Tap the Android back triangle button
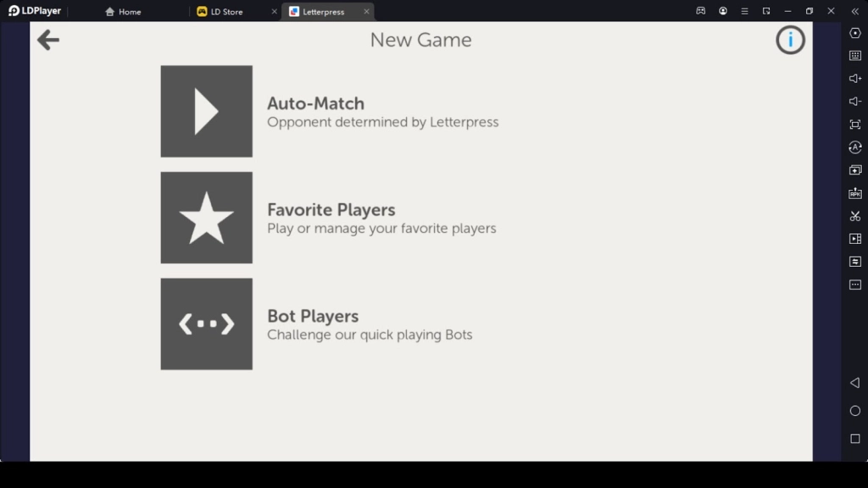This screenshot has height=488, width=868. coord(854,383)
